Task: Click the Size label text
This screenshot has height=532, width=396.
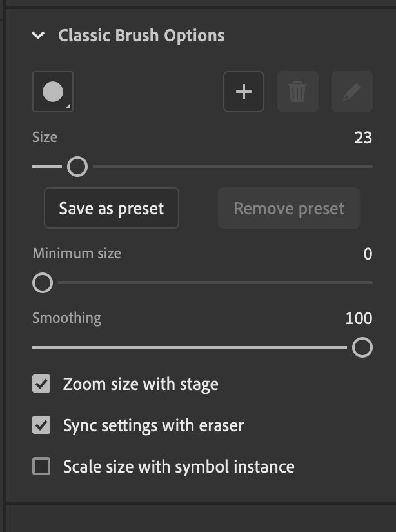Action: [45, 137]
